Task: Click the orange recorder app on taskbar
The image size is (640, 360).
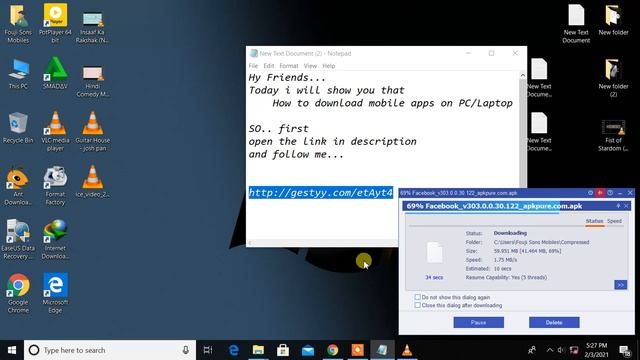Action: tap(358, 350)
